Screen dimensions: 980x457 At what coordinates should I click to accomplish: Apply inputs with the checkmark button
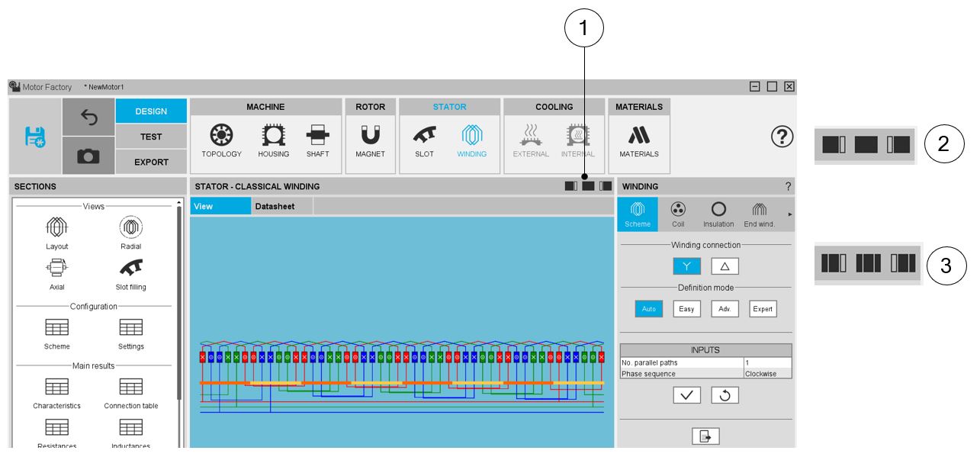pos(686,395)
